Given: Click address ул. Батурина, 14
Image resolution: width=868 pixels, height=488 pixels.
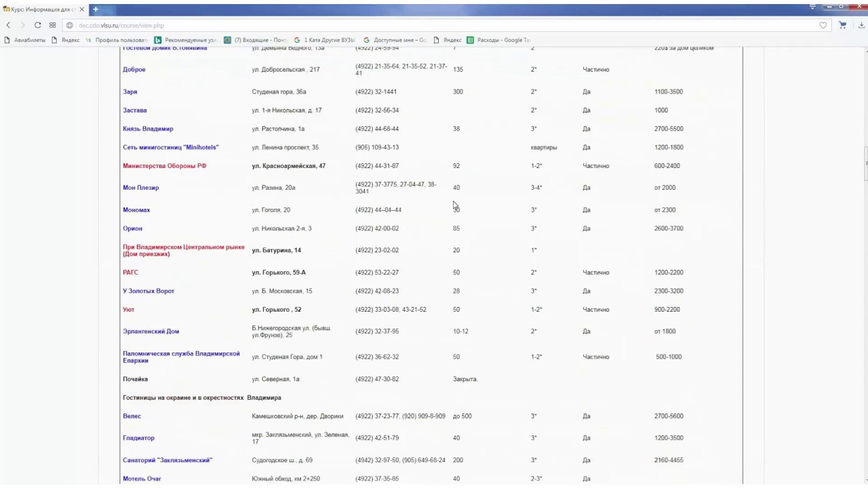Looking at the screenshot, I should tap(277, 250).
